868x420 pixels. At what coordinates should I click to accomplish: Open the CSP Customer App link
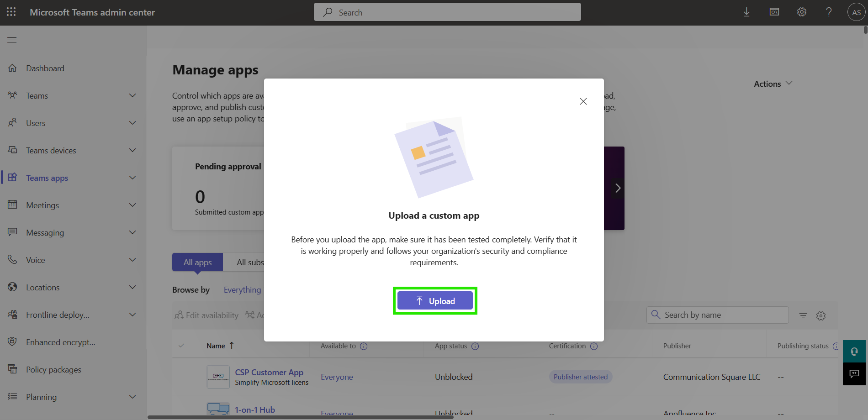tap(269, 372)
